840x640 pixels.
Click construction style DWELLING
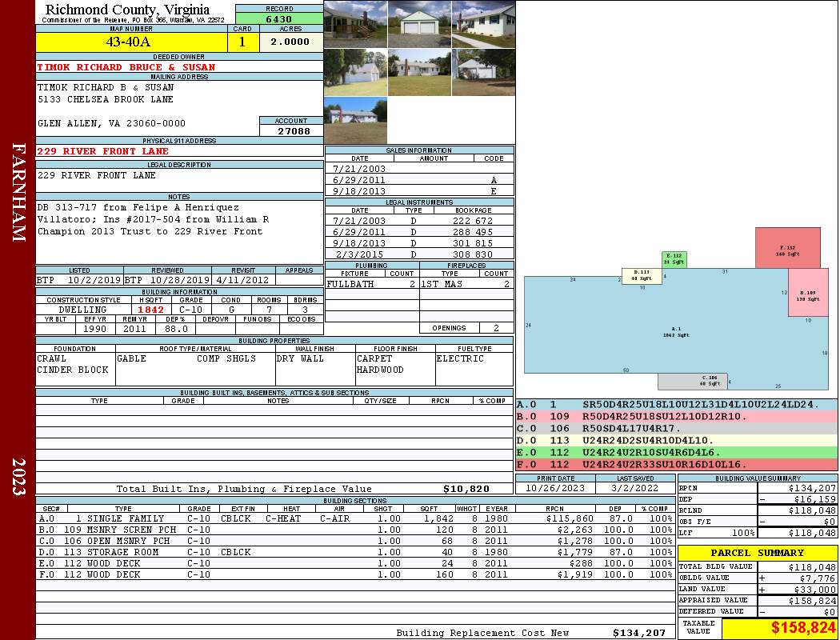(82, 310)
